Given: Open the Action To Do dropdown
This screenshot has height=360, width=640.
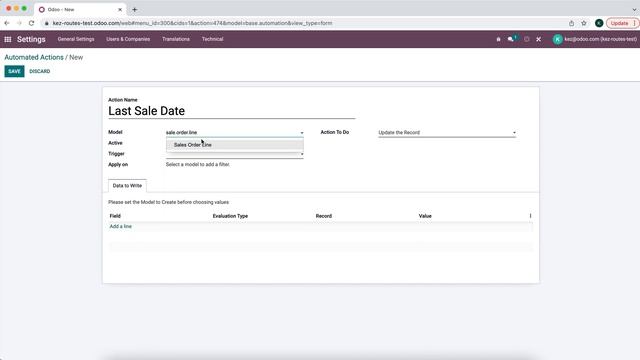Looking at the screenshot, I should [x=447, y=133].
